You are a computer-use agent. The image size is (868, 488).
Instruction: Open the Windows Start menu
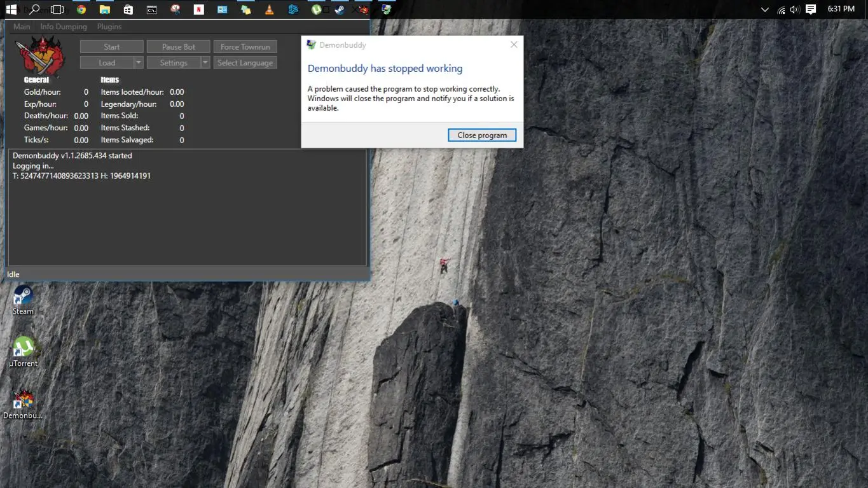(x=11, y=10)
